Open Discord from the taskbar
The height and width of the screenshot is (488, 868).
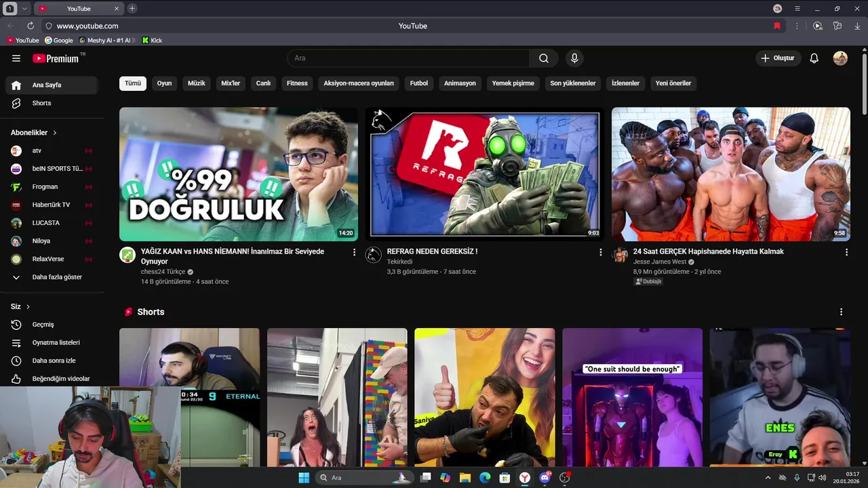[x=545, y=478]
